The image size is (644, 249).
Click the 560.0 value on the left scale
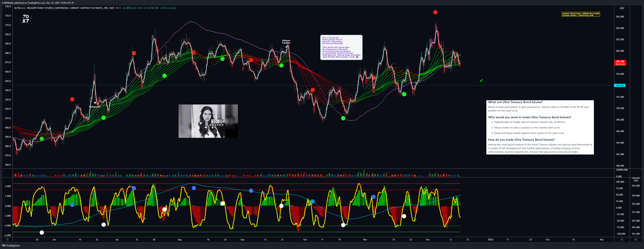[8, 165]
